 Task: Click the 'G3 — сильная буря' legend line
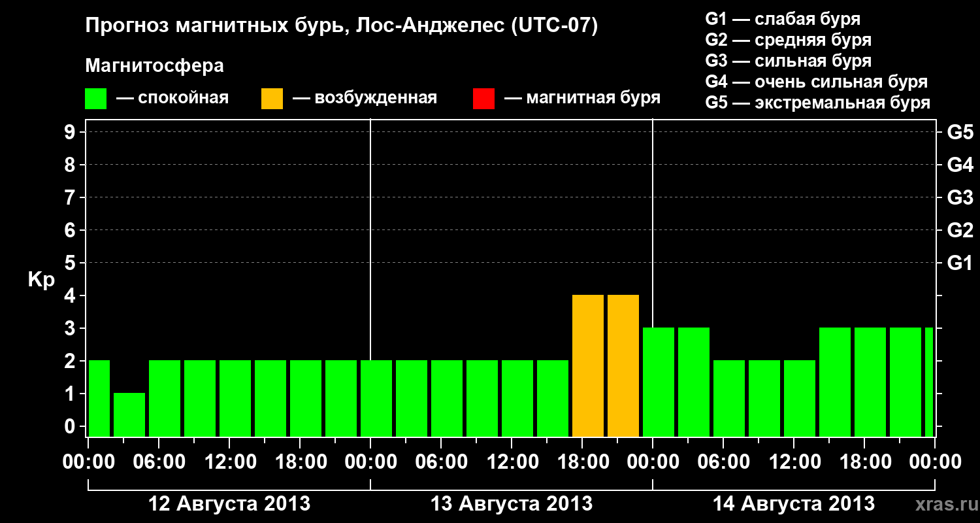(x=789, y=61)
